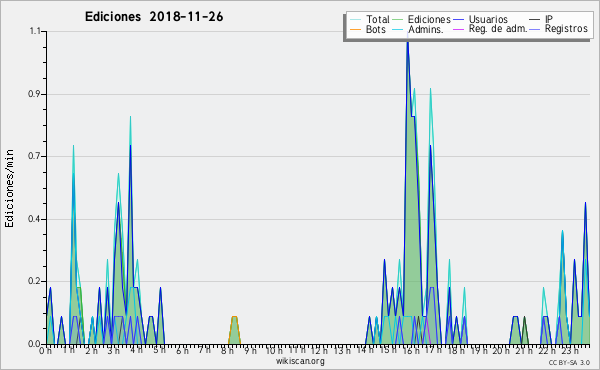Click the '22 h' x-axis label

pos(546,350)
